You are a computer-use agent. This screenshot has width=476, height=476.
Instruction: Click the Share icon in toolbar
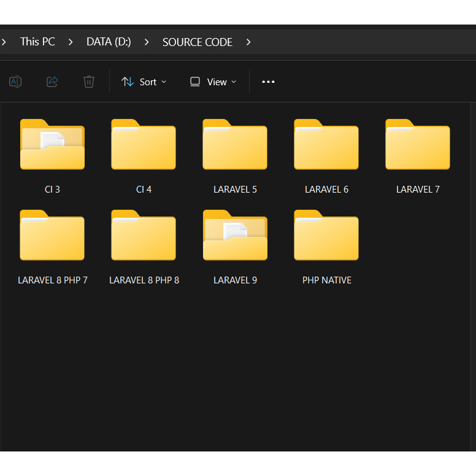52,82
